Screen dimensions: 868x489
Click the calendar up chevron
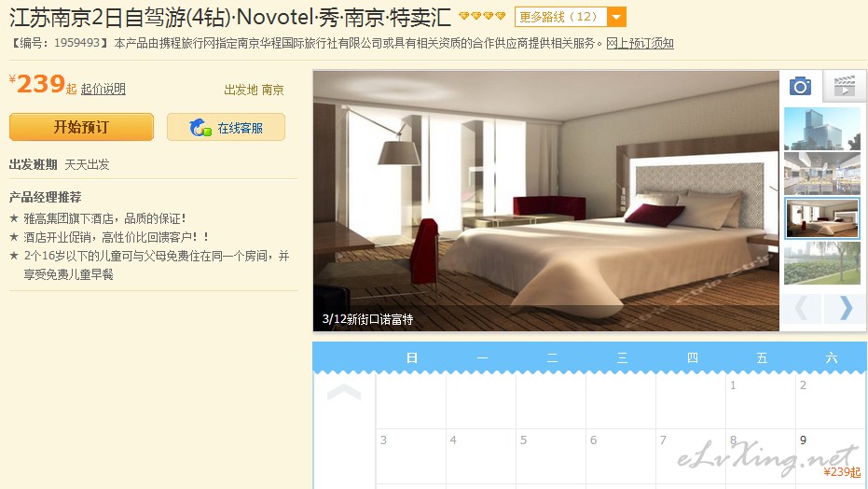tap(344, 392)
